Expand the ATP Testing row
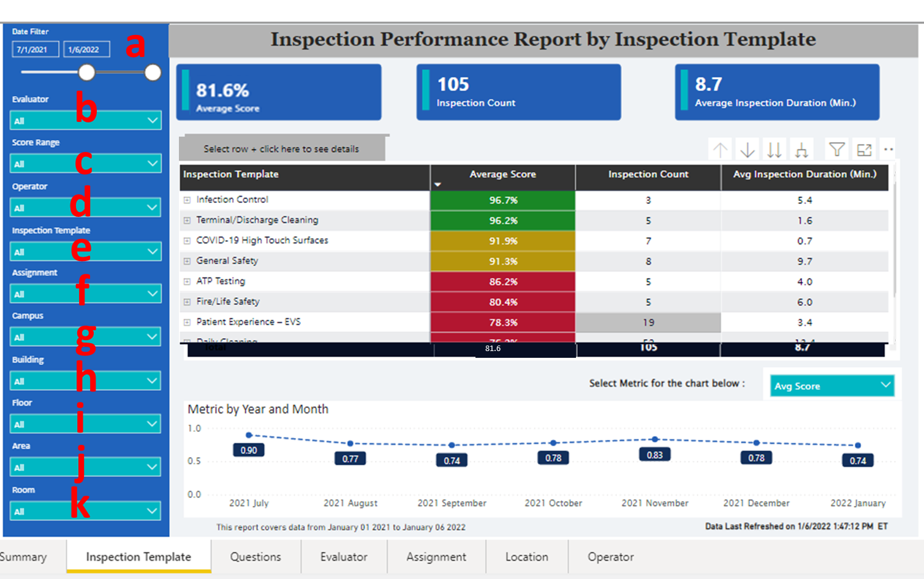The height and width of the screenshot is (579, 924). click(187, 281)
